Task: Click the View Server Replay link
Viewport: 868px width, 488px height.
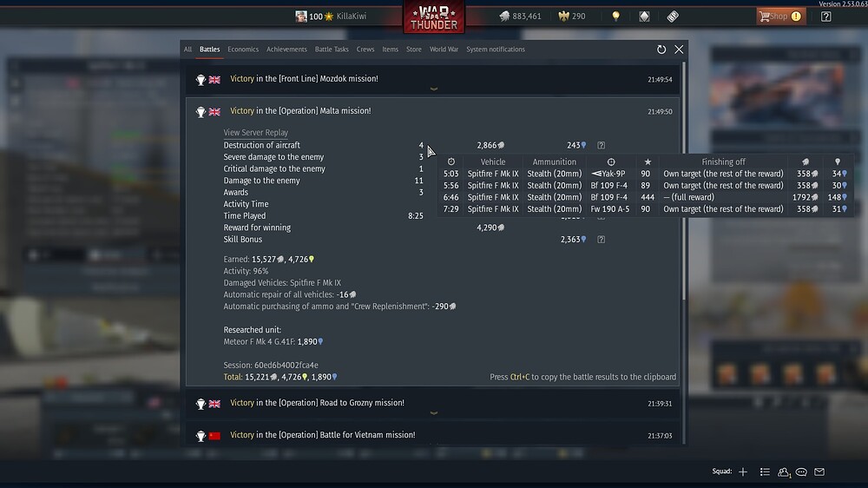Action: click(x=256, y=132)
